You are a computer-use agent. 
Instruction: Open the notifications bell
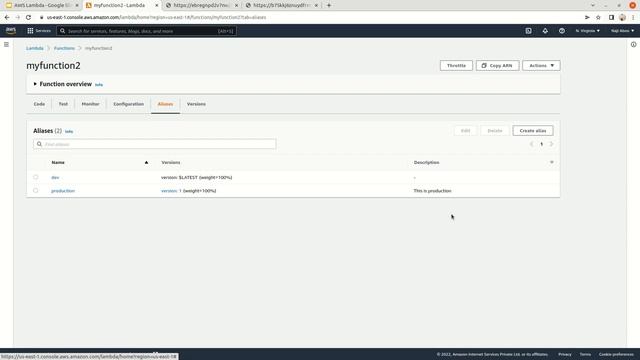[x=545, y=31]
